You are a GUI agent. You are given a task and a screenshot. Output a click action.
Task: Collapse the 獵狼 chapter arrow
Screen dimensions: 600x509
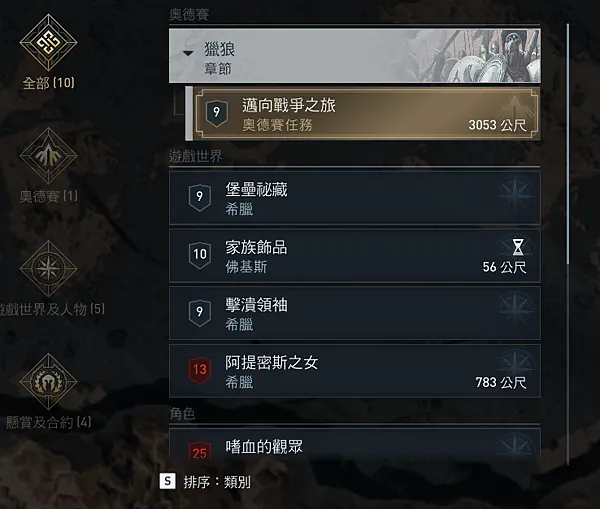tap(188, 53)
